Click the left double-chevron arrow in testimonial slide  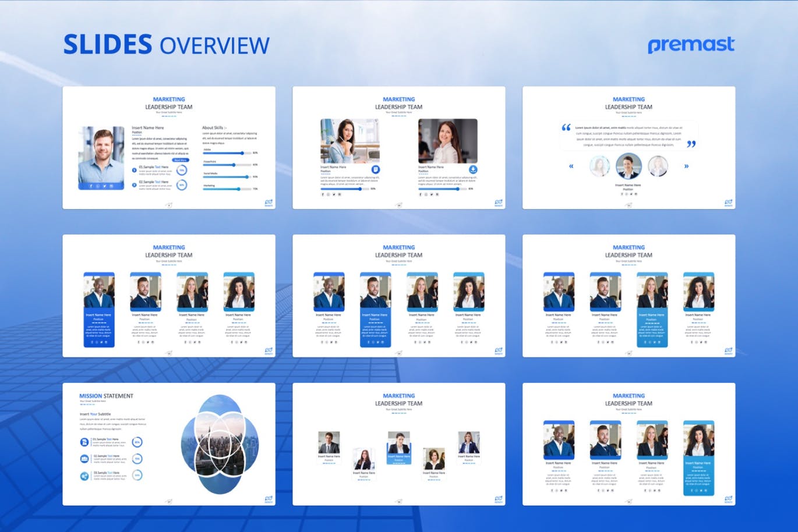click(x=571, y=166)
